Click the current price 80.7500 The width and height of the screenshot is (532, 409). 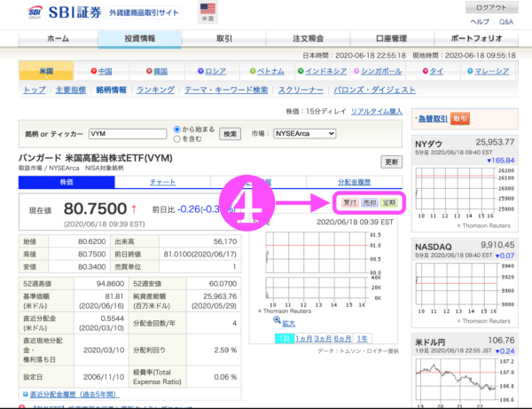(x=95, y=208)
